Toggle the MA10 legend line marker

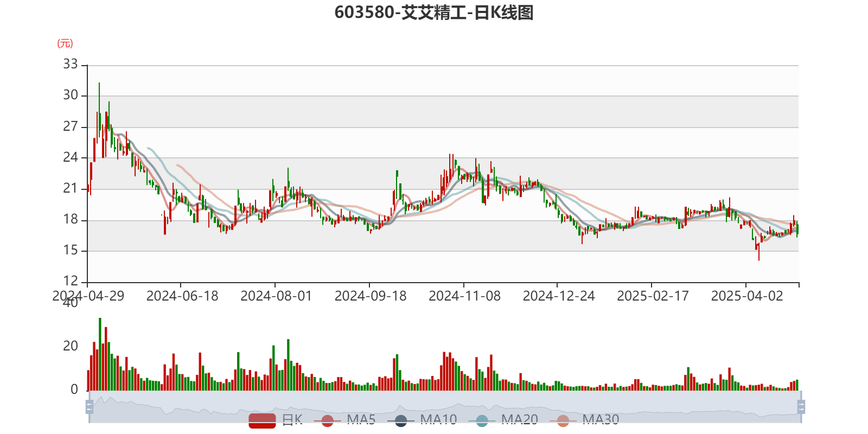click(401, 420)
